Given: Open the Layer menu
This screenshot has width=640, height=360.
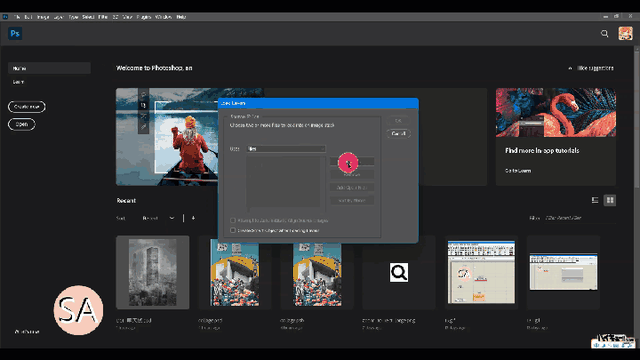Looking at the screenshot, I should point(59,17).
